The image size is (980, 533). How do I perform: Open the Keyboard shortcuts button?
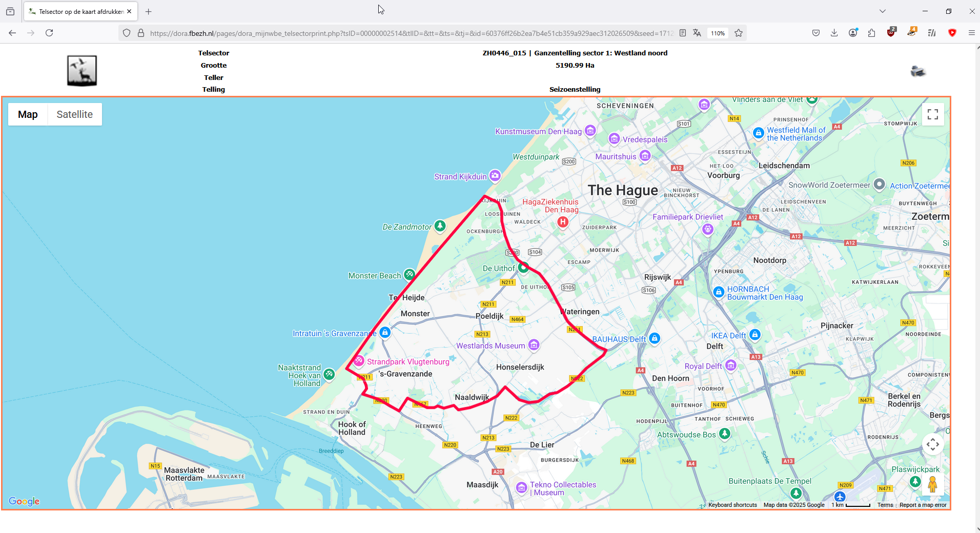pyautogui.click(x=732, y=505)
